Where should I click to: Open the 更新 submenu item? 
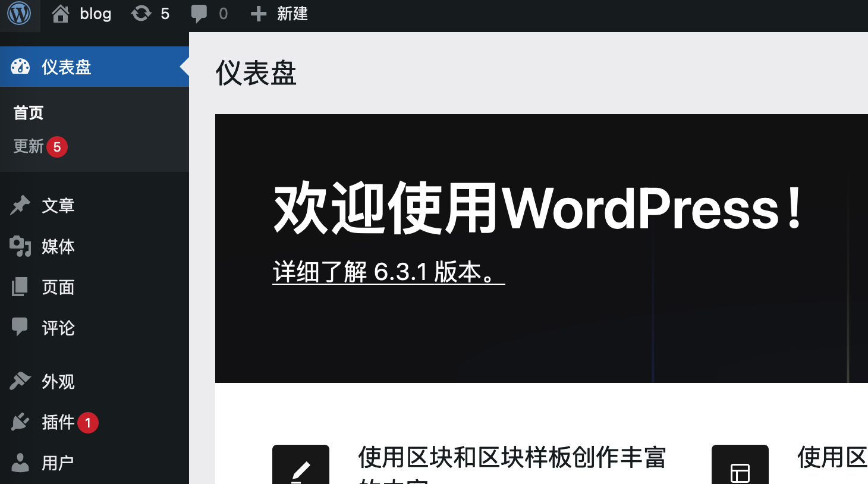click(x=29, y=146)
